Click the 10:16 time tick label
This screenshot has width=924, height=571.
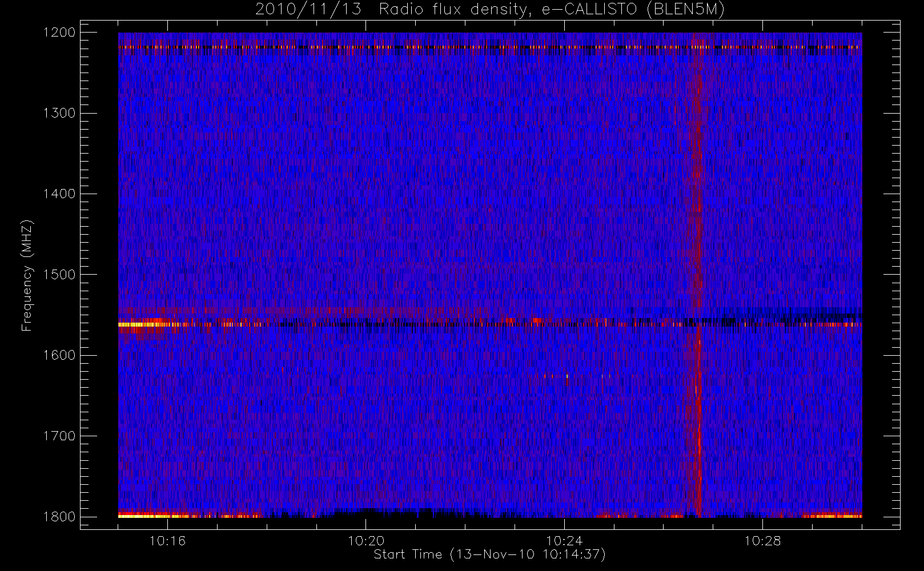(167, 541)
